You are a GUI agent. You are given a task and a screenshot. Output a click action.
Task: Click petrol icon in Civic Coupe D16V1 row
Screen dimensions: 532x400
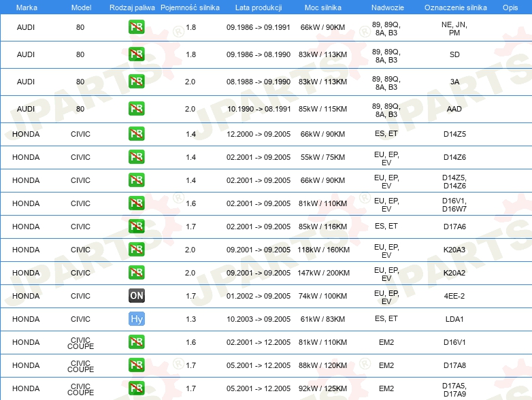(137, 342)
